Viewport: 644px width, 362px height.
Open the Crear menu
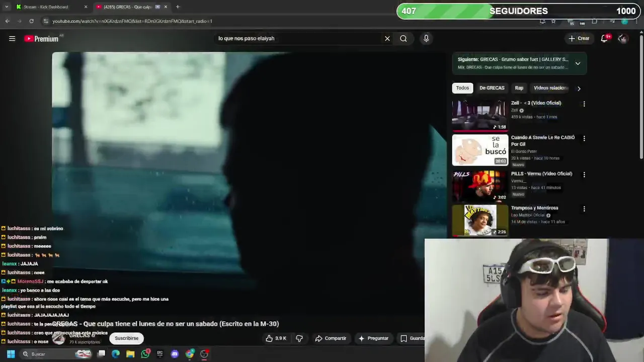(579, 39)
